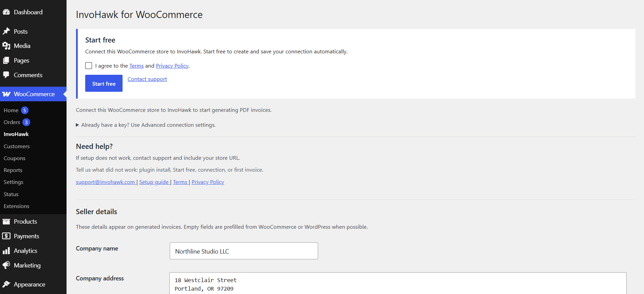Screen dimensions: 644x294
Task: Open the Coupons submenu
Action: coord(15,158)
